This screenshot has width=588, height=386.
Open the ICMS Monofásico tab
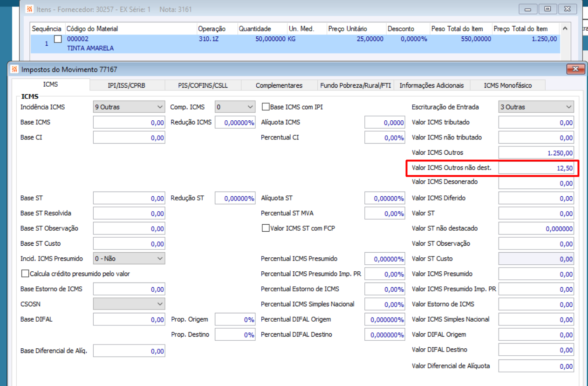[x=507, y=85]
